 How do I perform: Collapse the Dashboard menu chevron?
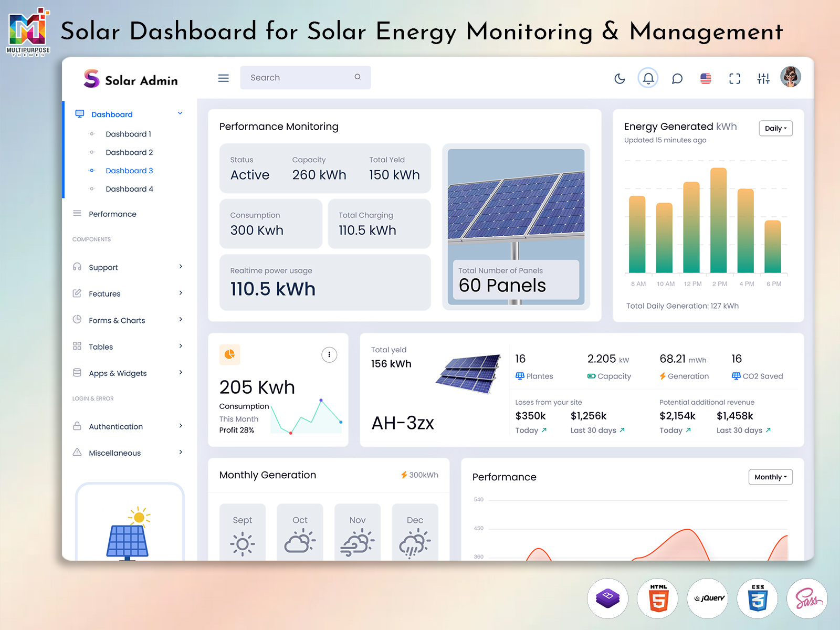point(180,113)
